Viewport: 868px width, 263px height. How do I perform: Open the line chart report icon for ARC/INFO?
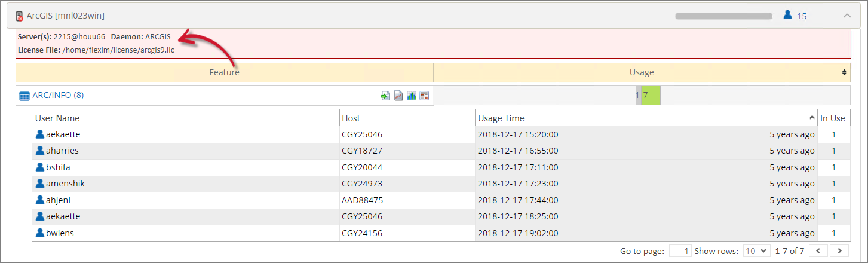[x=398, y=96]
